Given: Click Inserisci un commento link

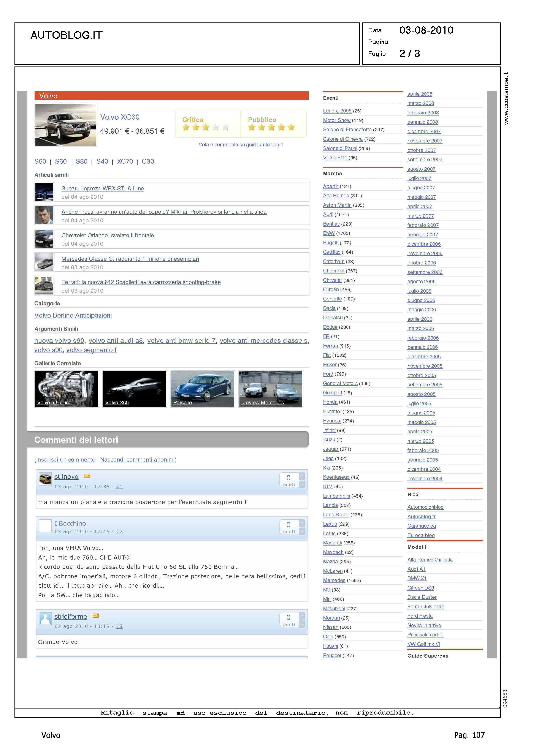Looking at the screenshot, I should tap(66, 459).
